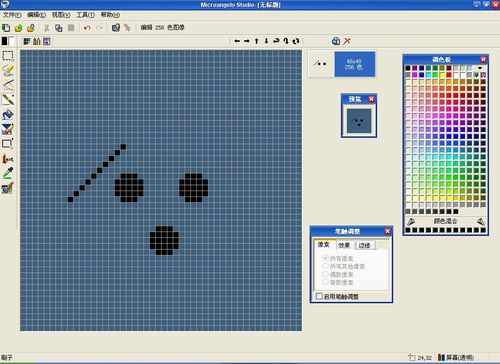Open the 帮助 (Help) menu
Image resolution: width=500 pixels, height=364 pixels.
(x=110, y=15)
